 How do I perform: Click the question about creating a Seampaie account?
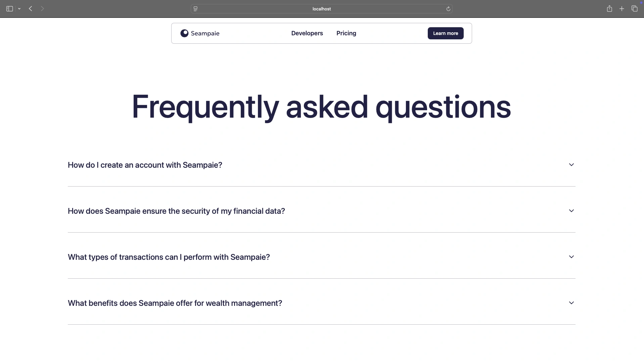point(145,165)
